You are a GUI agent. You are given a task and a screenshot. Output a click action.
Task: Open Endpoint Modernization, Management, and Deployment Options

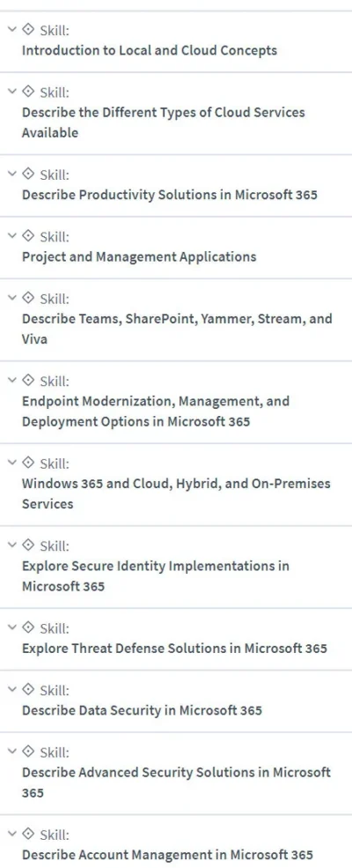(x=156, y=412)
